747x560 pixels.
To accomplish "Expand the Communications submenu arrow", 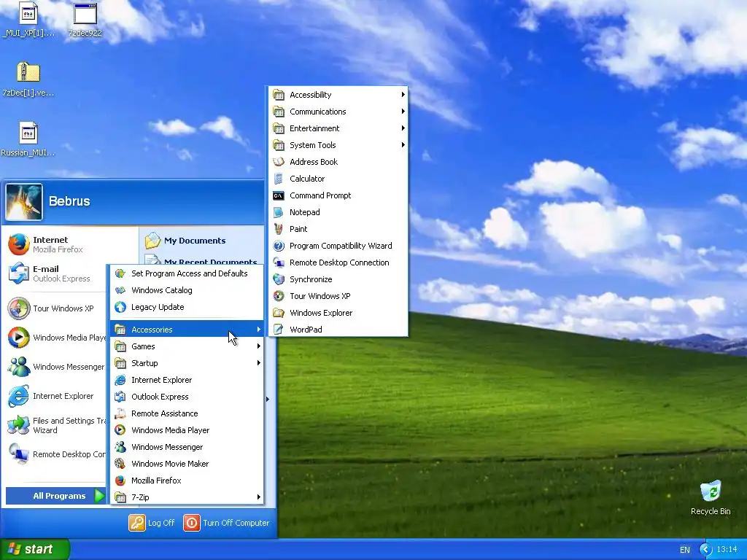I will [403, 112].
